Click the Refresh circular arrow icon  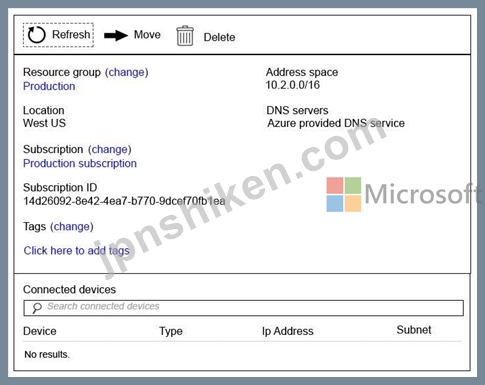[x=36, y=35]
